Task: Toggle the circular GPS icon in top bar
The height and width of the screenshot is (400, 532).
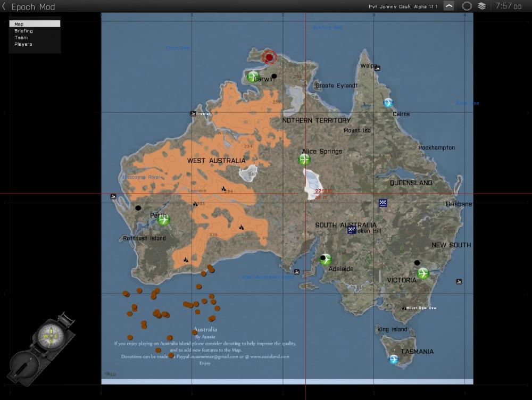Action: [x=467, y=6]
